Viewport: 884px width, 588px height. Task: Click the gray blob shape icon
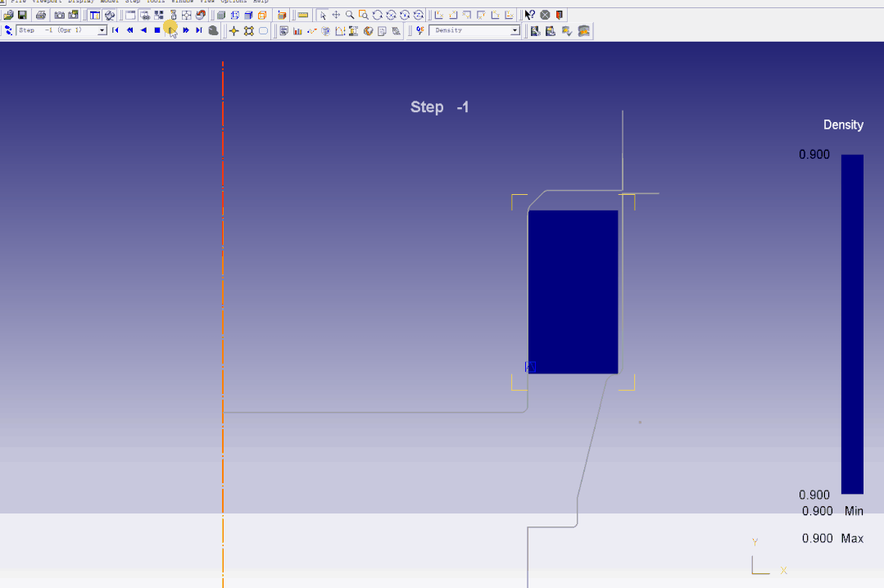(x=213, y=31)
